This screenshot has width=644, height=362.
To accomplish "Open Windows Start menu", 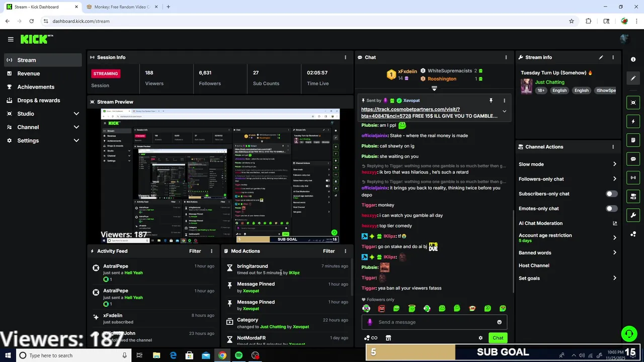I will tap(8, 355).
